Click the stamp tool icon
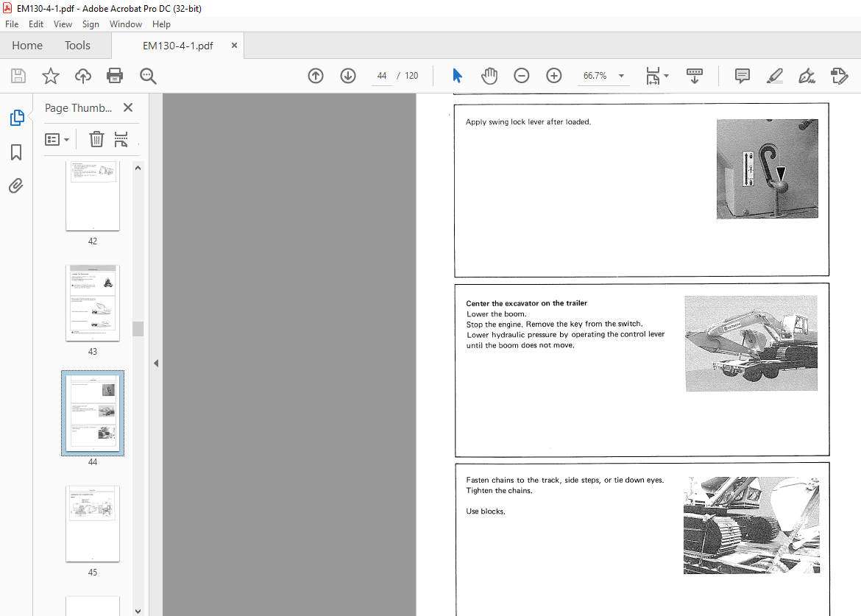Image resolution: width=861 pixels, height=616 pixels. (x=840, y=76)
